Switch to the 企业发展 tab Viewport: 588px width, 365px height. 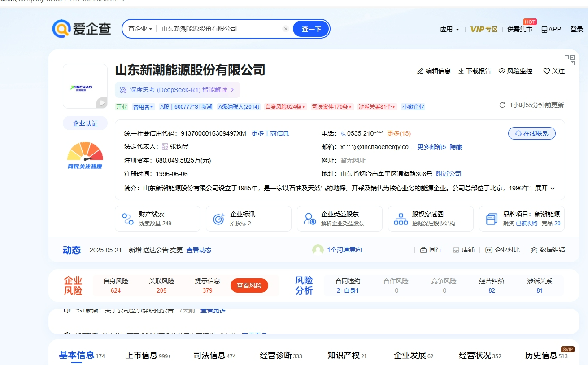click(414, 355)
